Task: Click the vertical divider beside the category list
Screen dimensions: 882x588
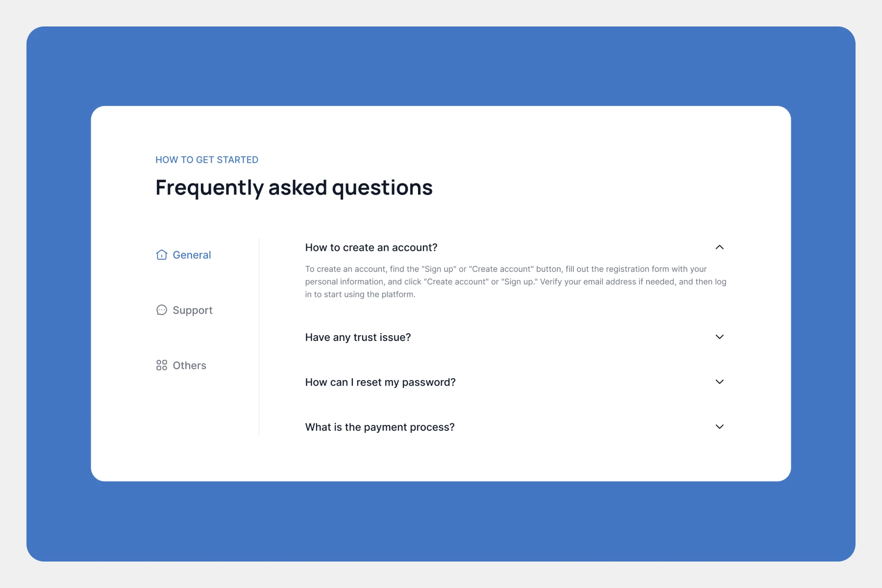Action: pyautogui.click(x=259, y=337)
